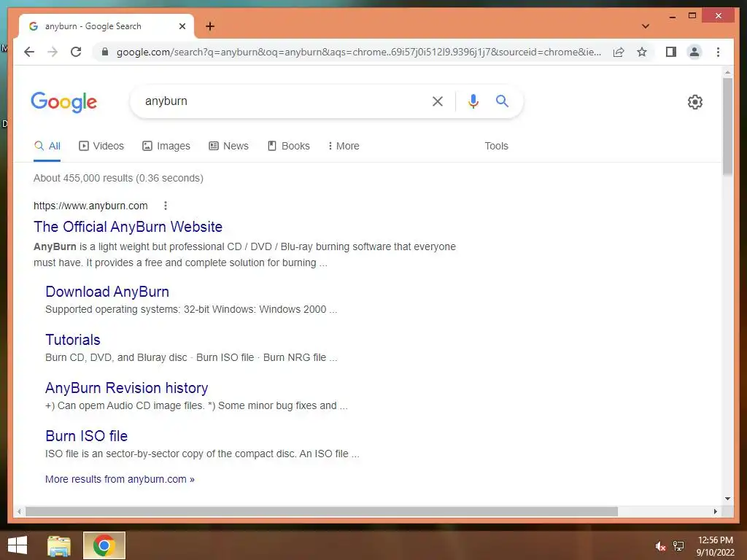The image size is (747, 560).
Task: Click the horizontal scrollbar thumb
Action: [322, 511]
